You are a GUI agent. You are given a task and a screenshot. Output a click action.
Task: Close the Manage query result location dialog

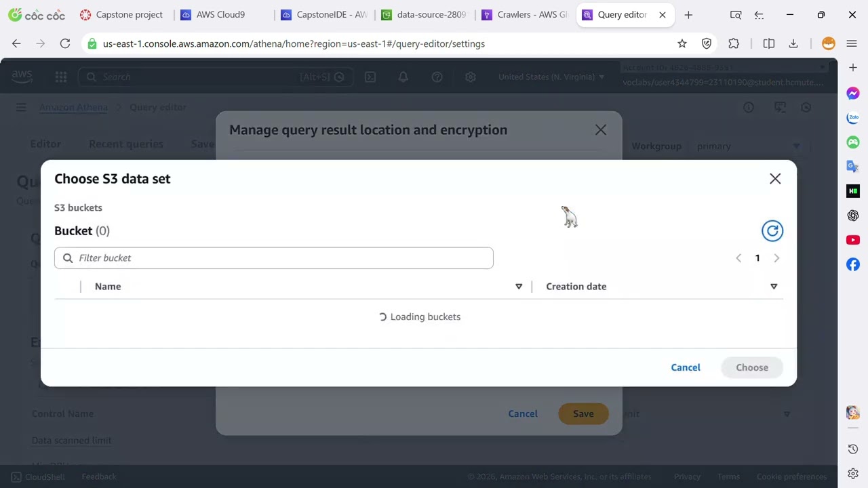(x=601, y=130)
